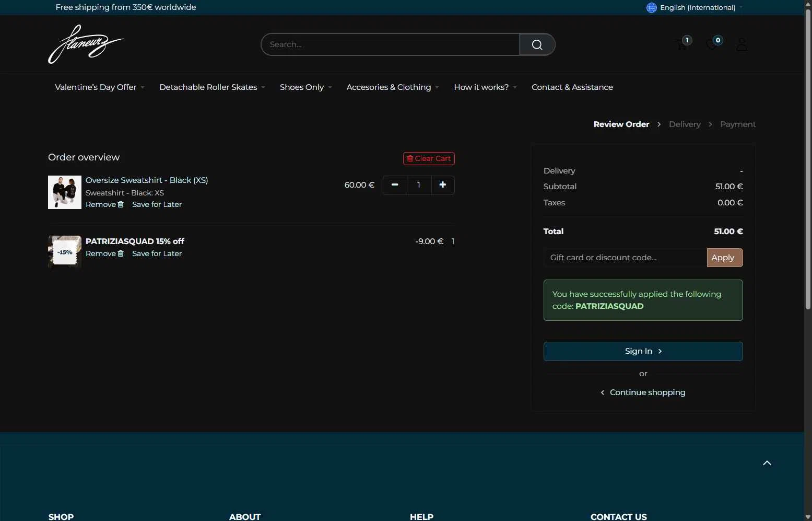Remove the PATRIZIASQUAD discount line
812x521 pixels.
coord(104,253)
